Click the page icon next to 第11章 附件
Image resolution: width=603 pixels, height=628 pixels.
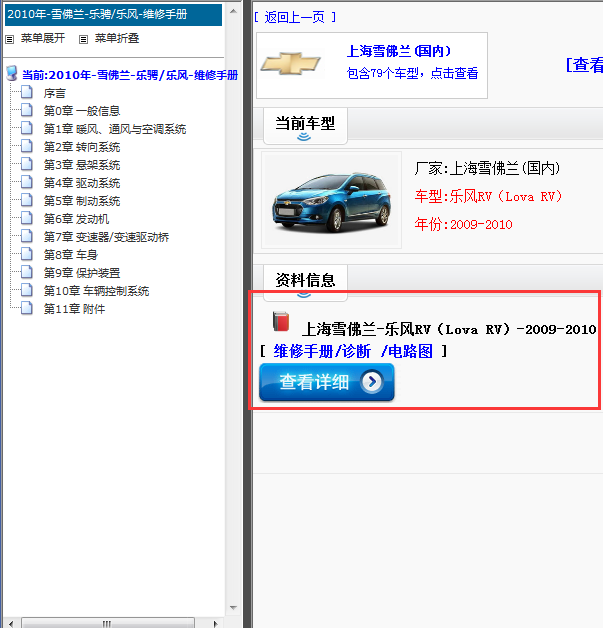27,308
